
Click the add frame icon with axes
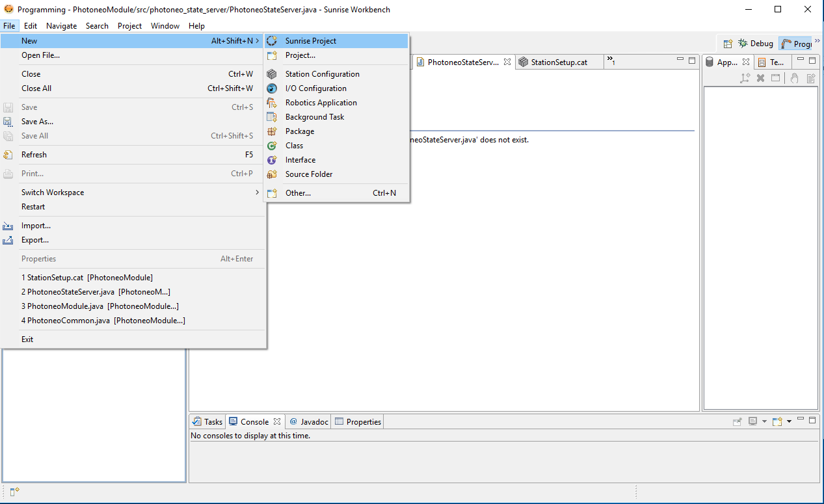tap(745, 78)
